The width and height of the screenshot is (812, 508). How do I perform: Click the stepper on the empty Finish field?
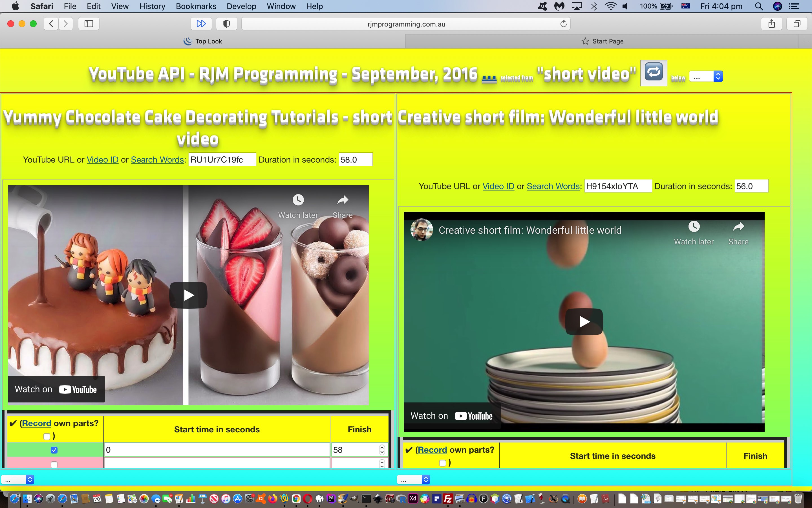click(x=382, y=464)
